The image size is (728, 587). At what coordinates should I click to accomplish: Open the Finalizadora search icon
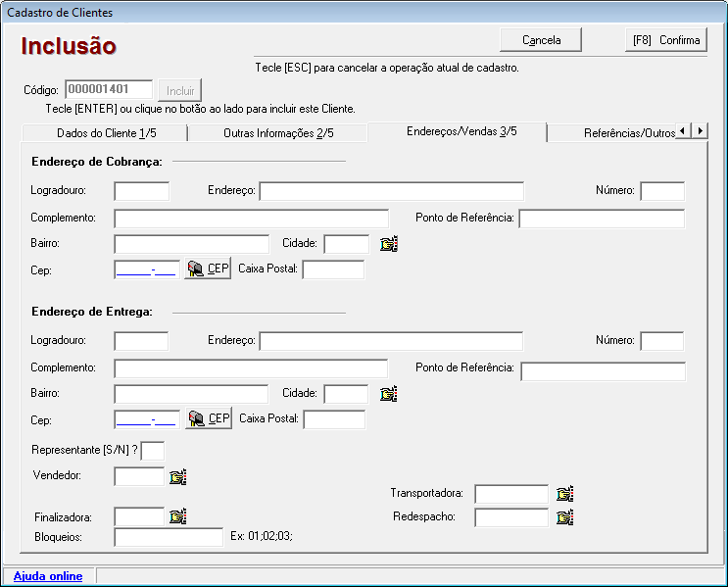[177, 515]
